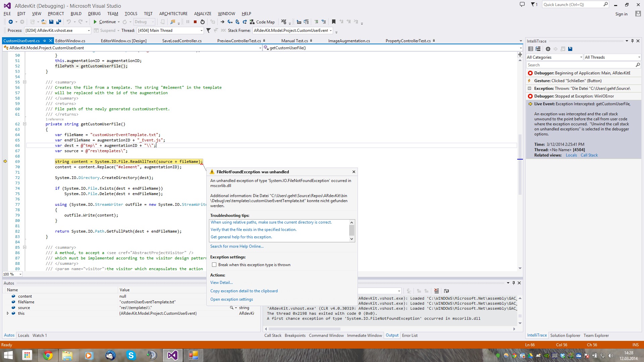Viewport: 644px width, 362px height.
Task: Open the DEBUG menu
Action: click(94, 14)
